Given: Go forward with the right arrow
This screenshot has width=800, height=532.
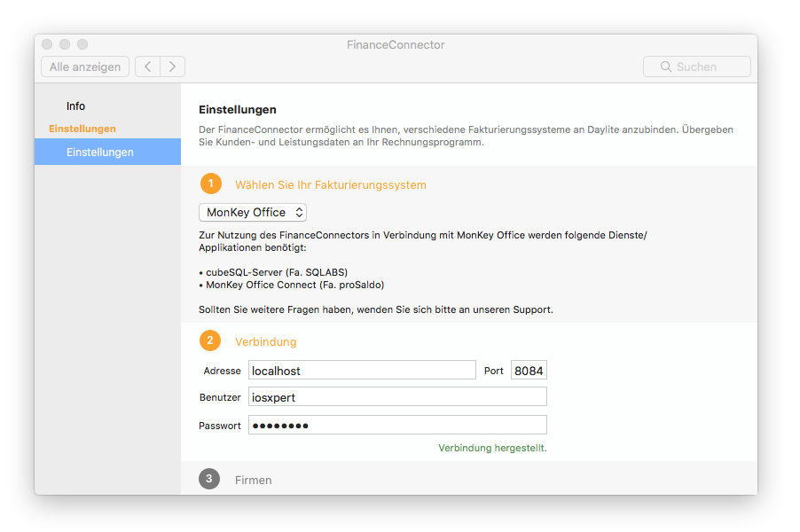Looking at the screenshot, I should [x=172, y=66].
